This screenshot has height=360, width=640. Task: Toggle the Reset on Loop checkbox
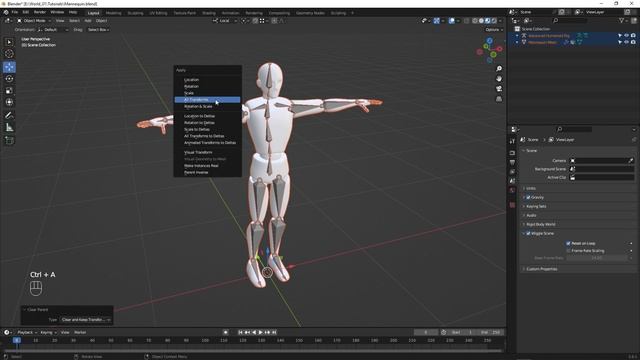click(568, 243)
